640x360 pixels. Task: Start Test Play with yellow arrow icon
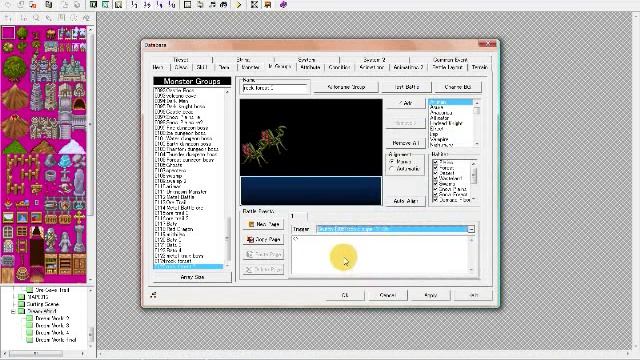239,5
